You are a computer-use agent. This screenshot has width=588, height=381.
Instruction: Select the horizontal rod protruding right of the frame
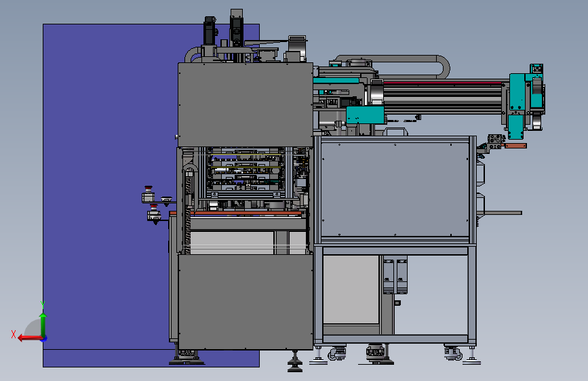point(500,213)
